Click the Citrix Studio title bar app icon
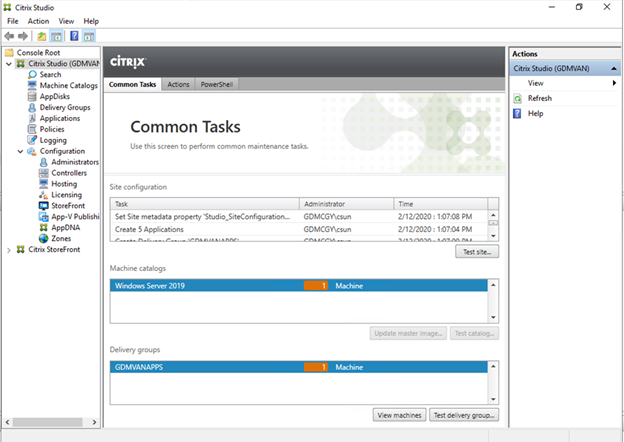The height and width of the screenshot is (442, 624). [x=7, y=7]
